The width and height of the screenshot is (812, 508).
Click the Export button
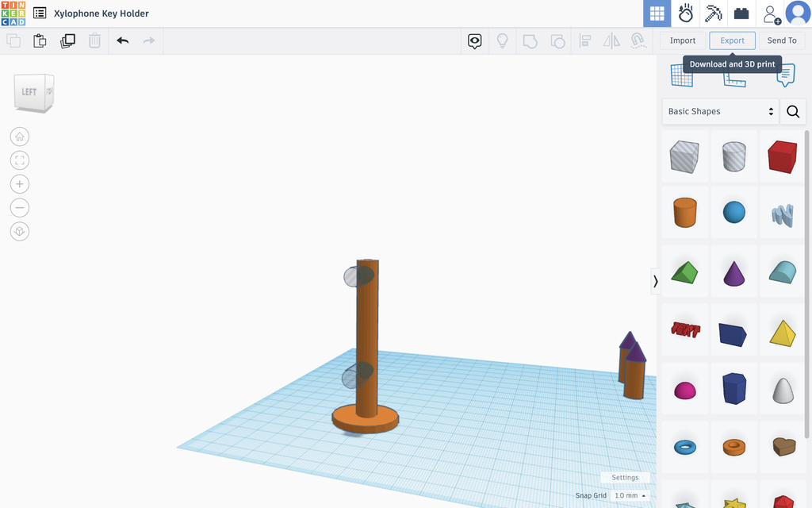coord(732,40)
